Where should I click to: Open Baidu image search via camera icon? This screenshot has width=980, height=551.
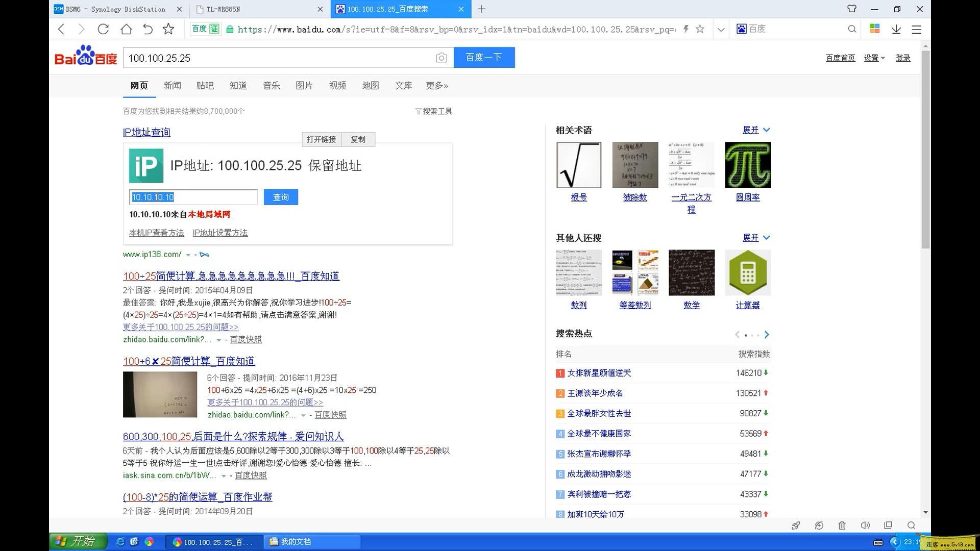[441, 58]
